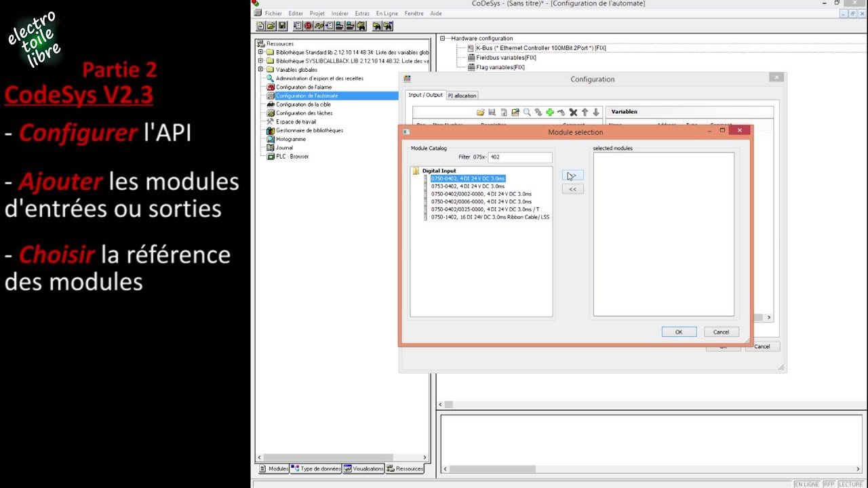
Task: Switch to the Visualisations bottom tab
Action: point(364,468)
